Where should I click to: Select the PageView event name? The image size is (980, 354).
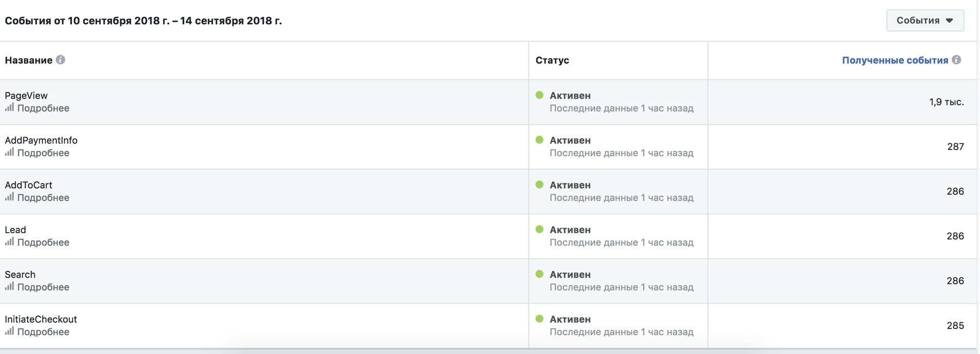click(26, 95)
